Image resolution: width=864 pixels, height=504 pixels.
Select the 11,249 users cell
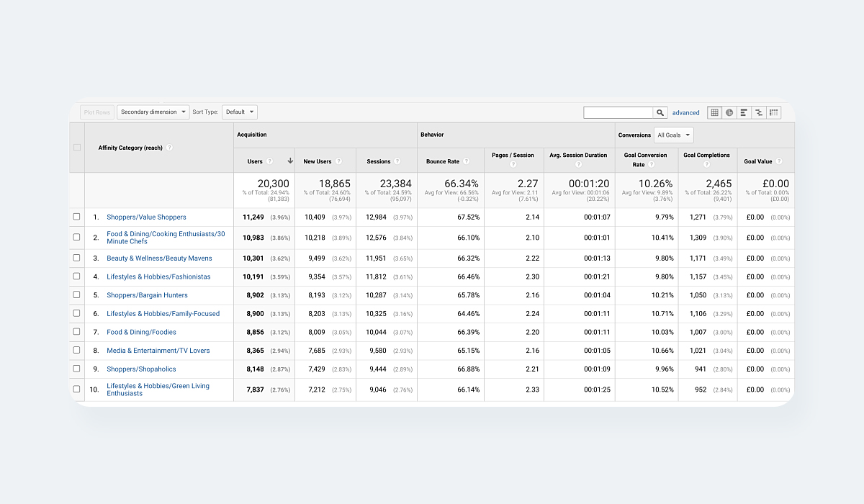click(x=253, y=217)
